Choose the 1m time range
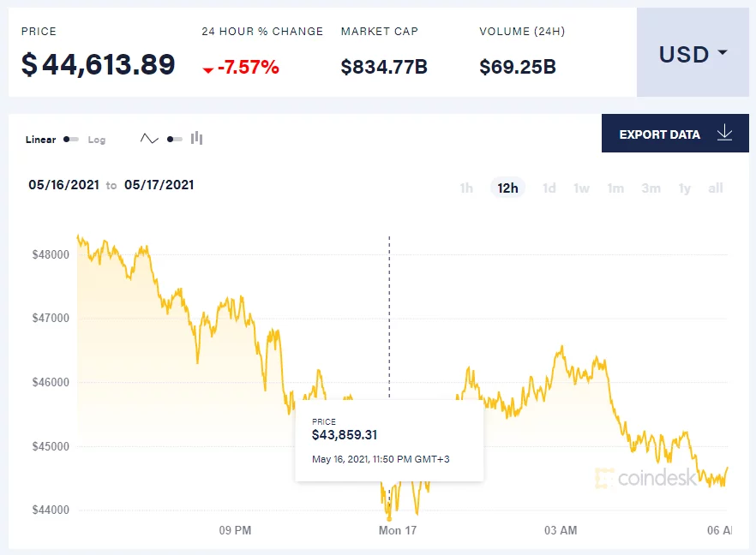756x555 pixels. pos(615,188)
